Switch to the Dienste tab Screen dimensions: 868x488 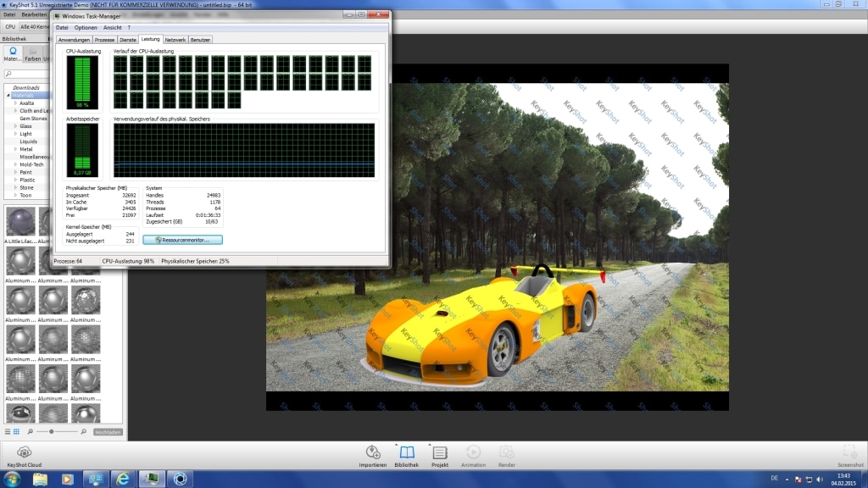(x=128, y=40)
